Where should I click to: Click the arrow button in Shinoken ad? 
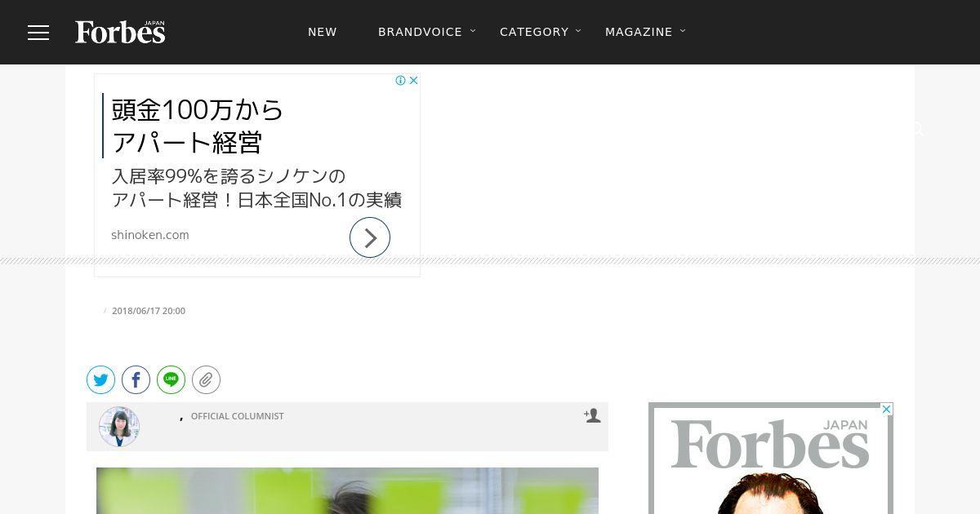[370, 237]
